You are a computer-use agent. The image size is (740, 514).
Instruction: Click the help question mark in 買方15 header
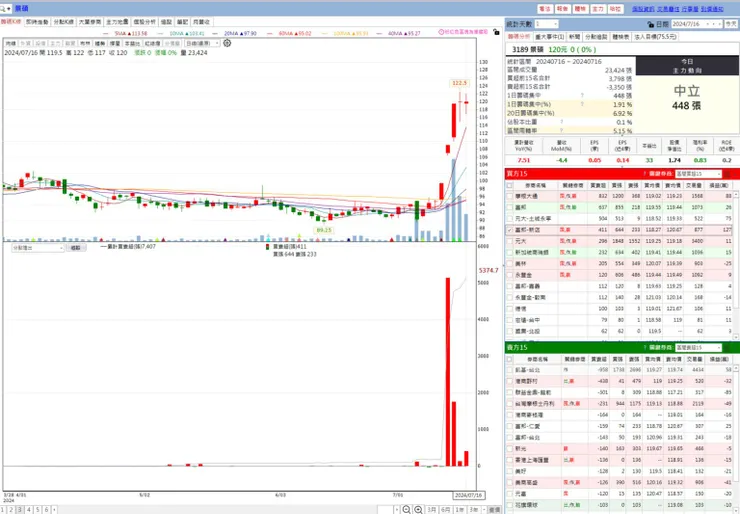(644, 174)
